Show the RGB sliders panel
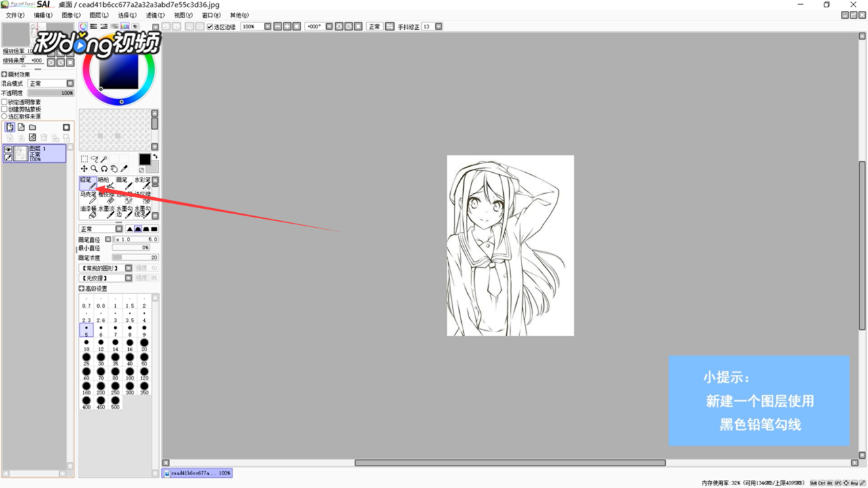This screenshot has width=868, height=488. pos(94,26)
